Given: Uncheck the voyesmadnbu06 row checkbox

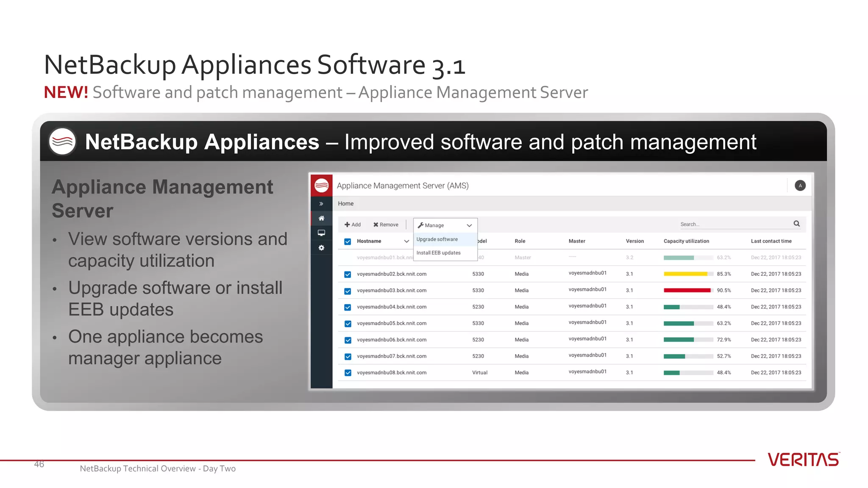Looking at the screenshot, I should tap(348, 340).
